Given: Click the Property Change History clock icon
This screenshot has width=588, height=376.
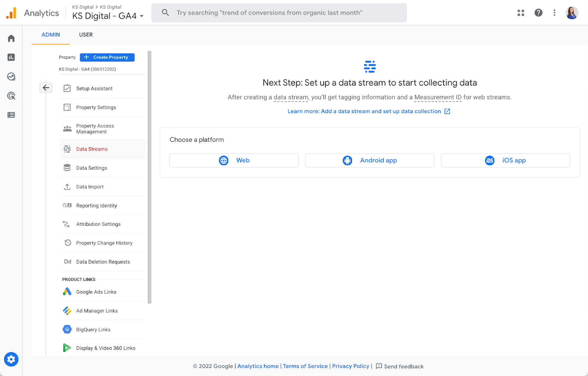Looking at the screenshot, I should (x=68, y=243).
